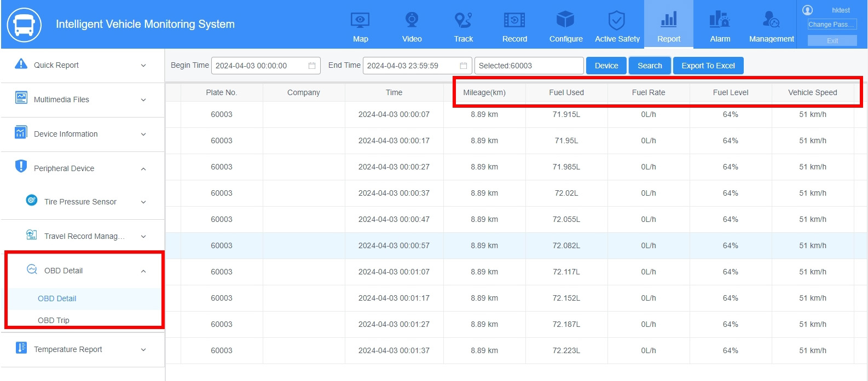Open the Track route icon

(x=463, y=20)
